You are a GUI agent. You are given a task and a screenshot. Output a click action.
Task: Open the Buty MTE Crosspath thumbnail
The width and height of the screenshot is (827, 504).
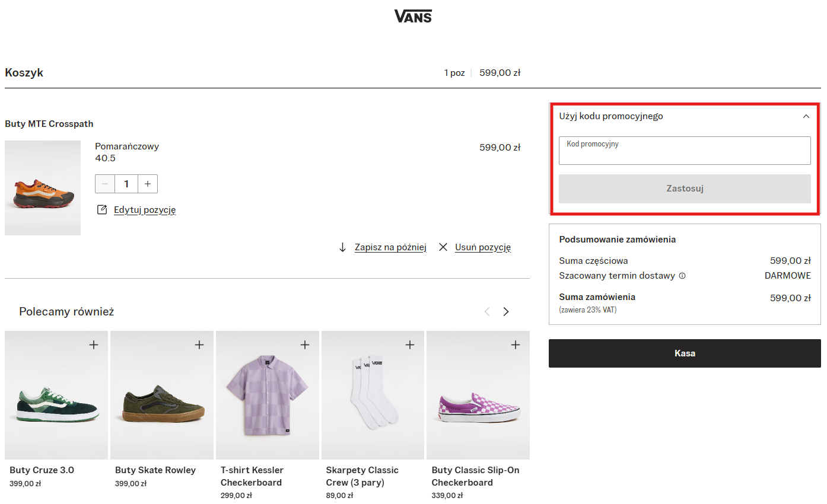click(x=43, y=188)
